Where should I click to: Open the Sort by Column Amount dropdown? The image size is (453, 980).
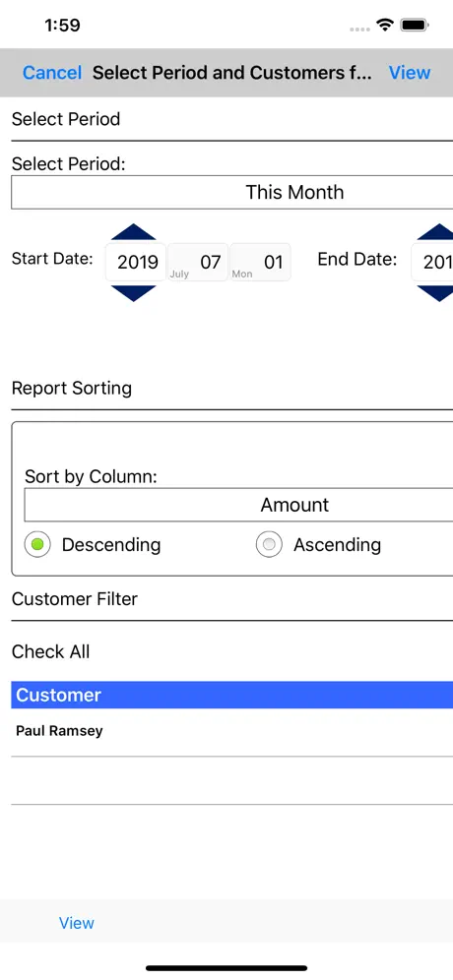coord(238,505)
